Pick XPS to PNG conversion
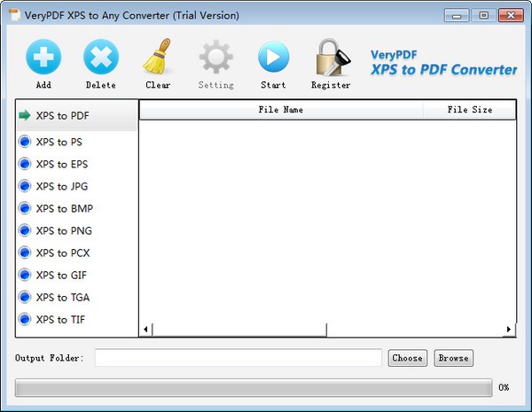Screen dimensions: 532x412 pos(64,230)
